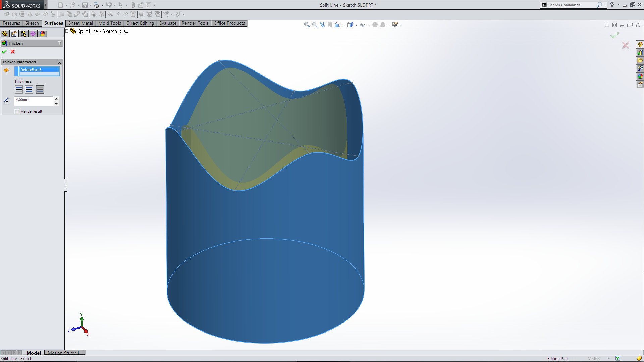Select Thicken Side 2 option
The width and height of the screenshot is (644, 362).
(x=40, y=89)
